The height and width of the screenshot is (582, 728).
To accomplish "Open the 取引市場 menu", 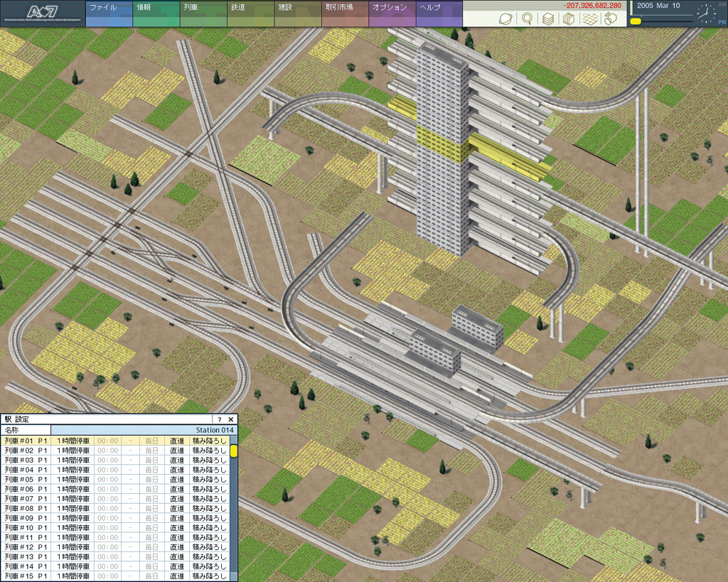I will [346, 14].
